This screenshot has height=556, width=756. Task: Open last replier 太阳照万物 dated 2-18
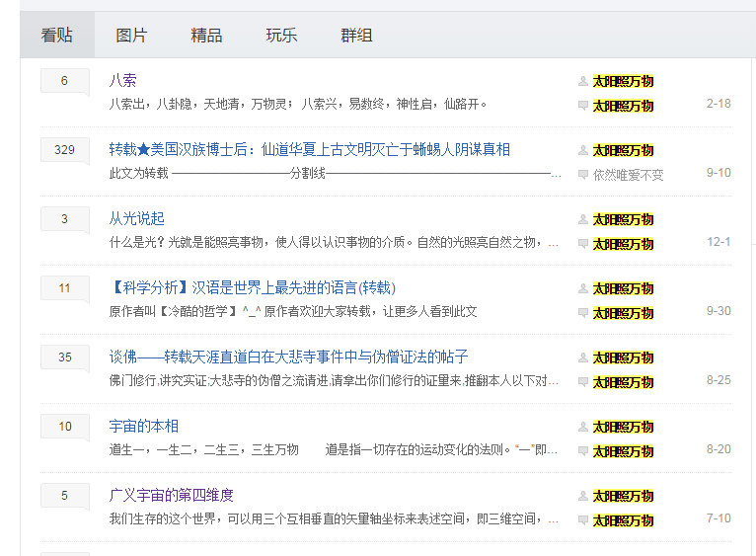pos(623,106)
